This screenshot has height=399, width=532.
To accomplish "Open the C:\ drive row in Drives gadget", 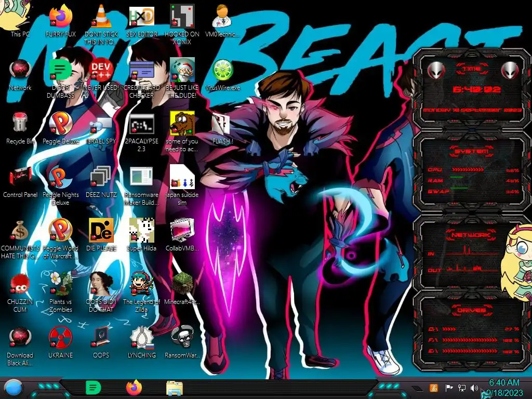I will pos(473,329).
